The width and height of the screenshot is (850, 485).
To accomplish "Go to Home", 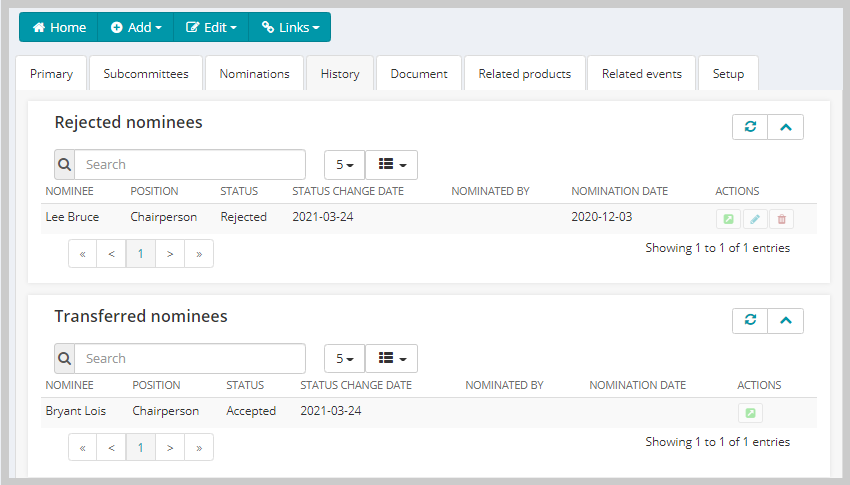I will click(x=59, y=27).
